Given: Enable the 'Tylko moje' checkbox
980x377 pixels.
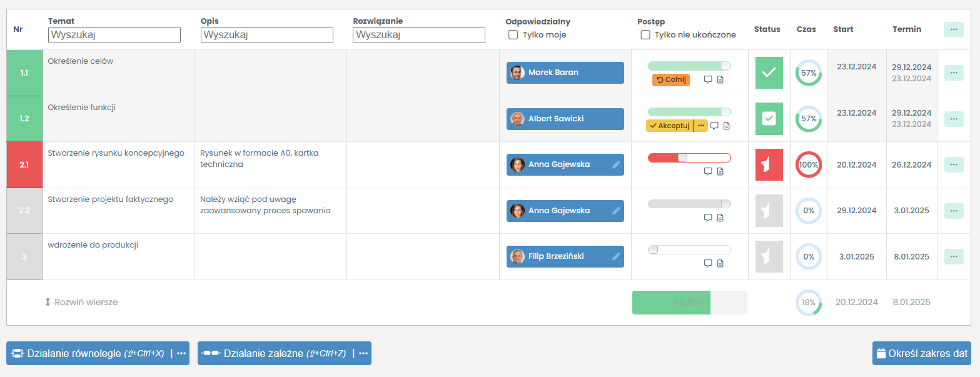Looking at the screenshot, I should pyautogui.click(x=513, y=35).
